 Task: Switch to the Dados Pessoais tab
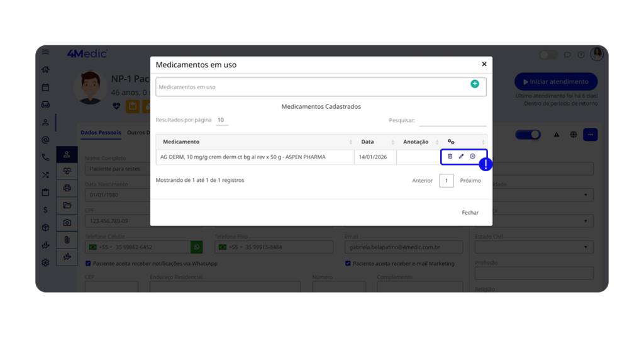click(x=101, y=133)
